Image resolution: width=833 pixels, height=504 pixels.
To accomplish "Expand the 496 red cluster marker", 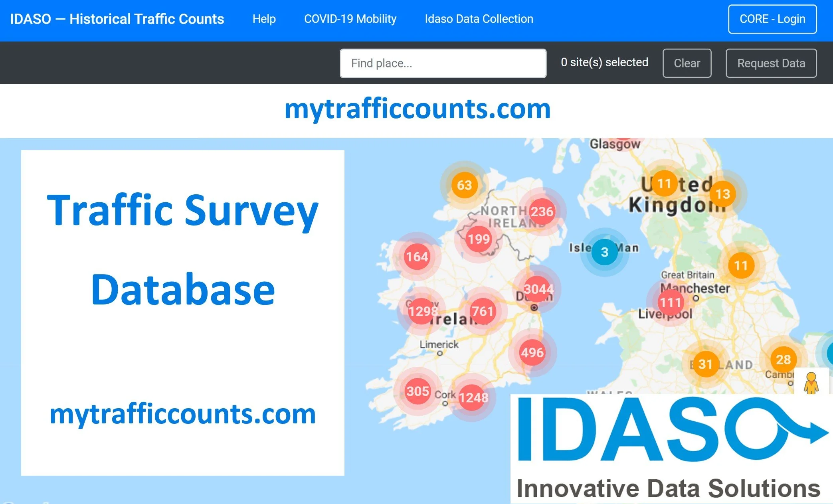I will (x=532, y=353).
